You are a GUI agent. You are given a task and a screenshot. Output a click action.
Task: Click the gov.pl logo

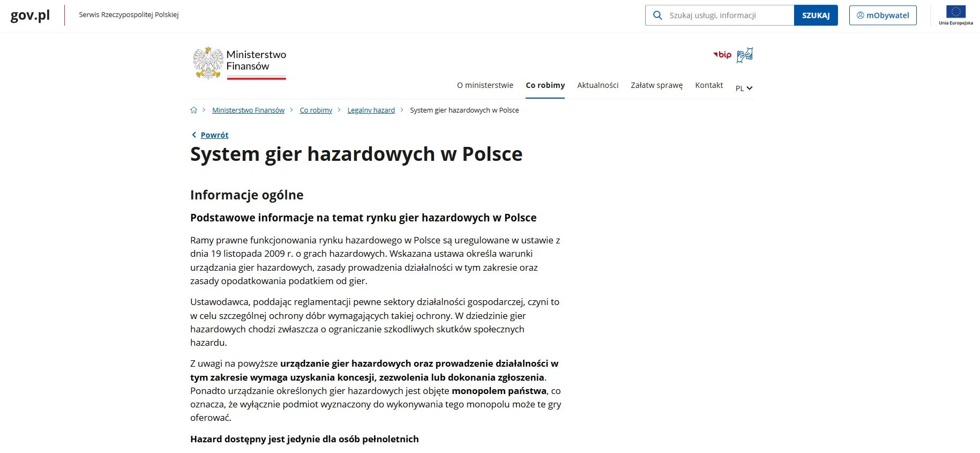tap(30, 15)
